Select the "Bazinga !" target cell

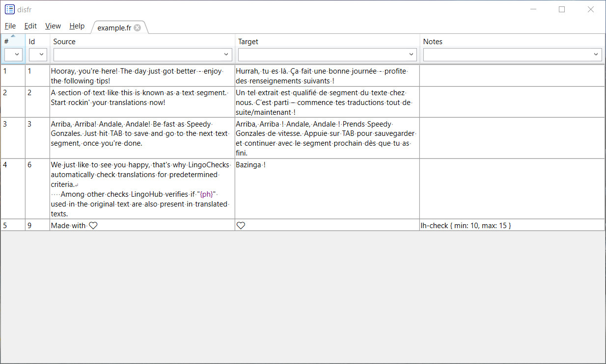coord(327,189)
